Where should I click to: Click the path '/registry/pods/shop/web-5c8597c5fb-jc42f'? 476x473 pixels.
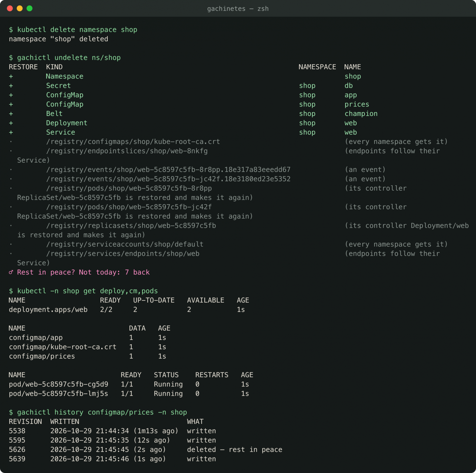(x=129, y=207)
